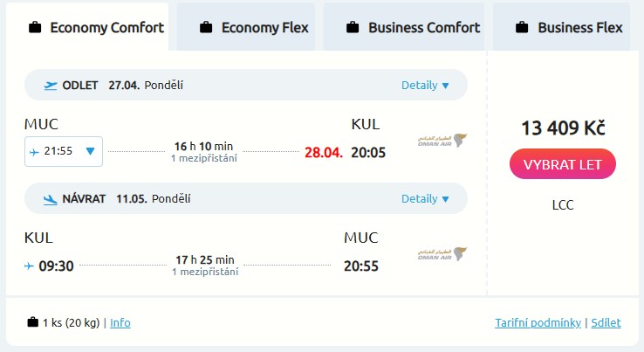Open the baggage Info link
644x352 pixels.
pos(120,322)
